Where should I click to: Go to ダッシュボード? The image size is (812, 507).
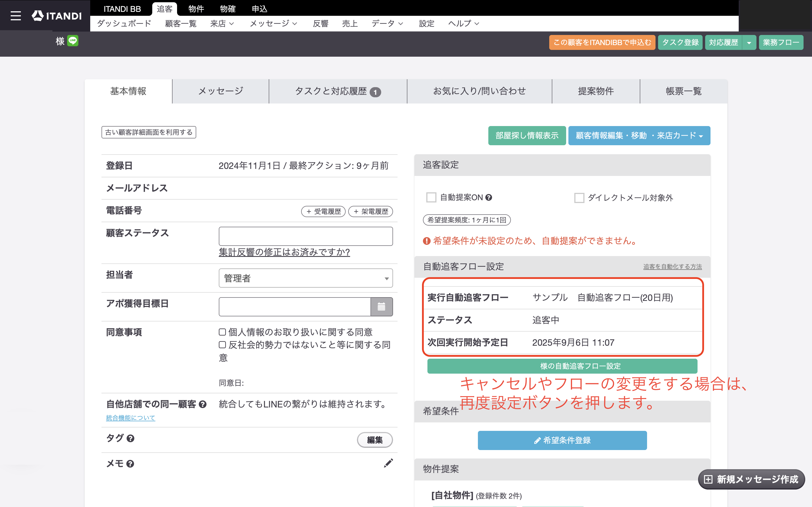coord(124,23)
